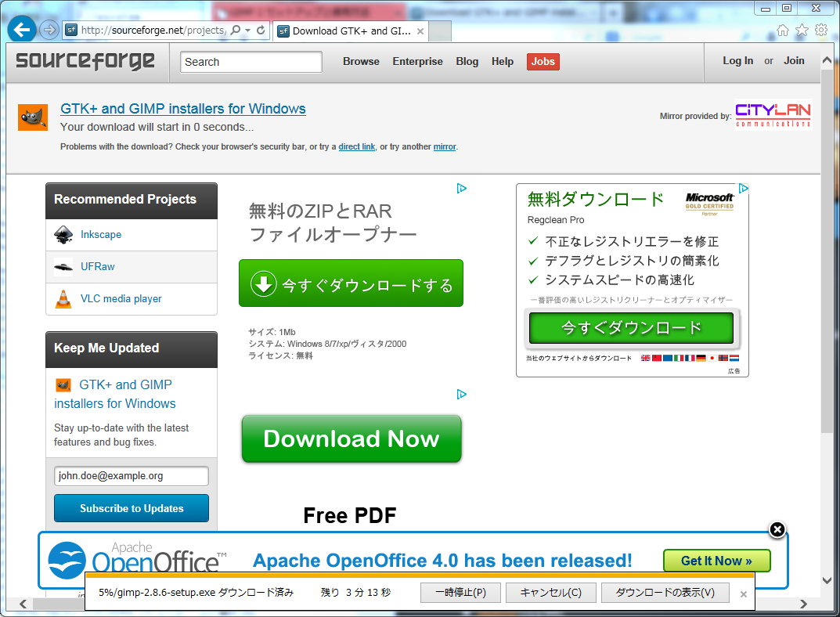Click the Log In link
Screen dimensions: 840x617
737,61
